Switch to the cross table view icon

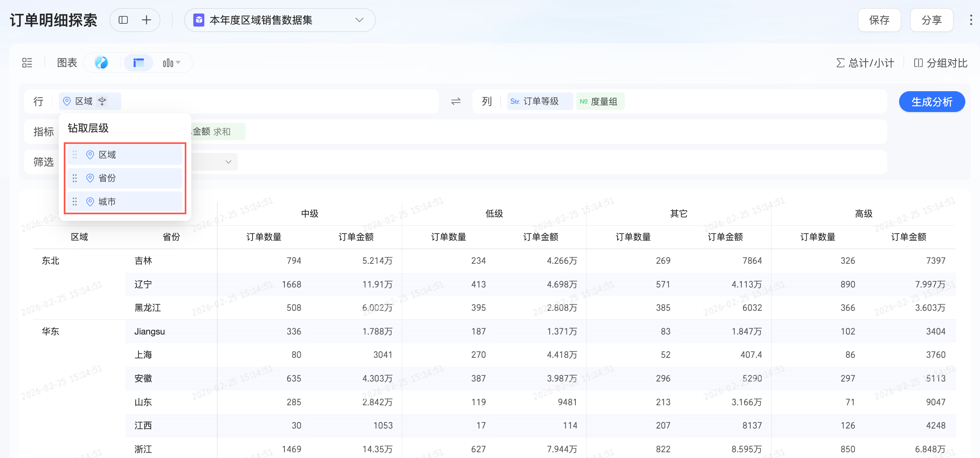(139, 63)
